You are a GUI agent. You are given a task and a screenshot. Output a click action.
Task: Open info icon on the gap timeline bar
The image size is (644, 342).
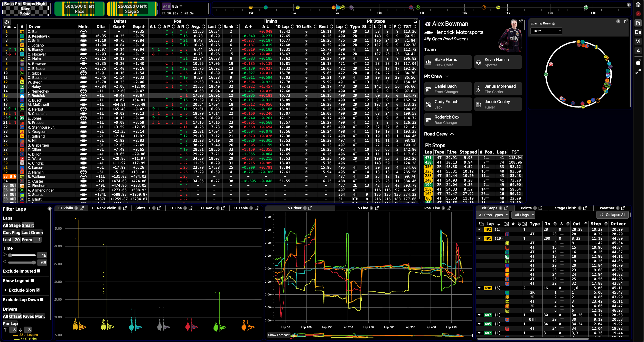pos(629,4)
